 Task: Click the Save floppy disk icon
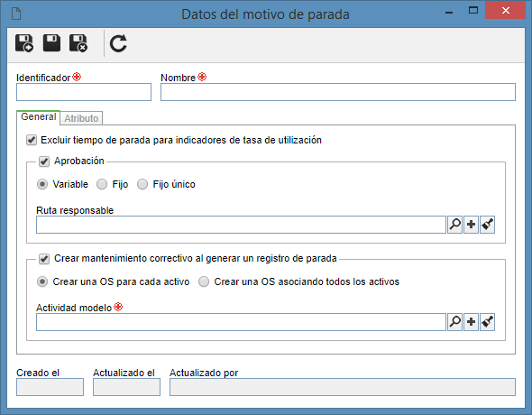pos(51,43)
